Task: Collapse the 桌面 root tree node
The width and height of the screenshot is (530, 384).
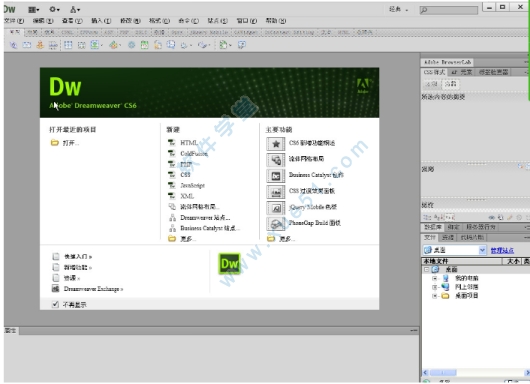Action: pos(427,270)
